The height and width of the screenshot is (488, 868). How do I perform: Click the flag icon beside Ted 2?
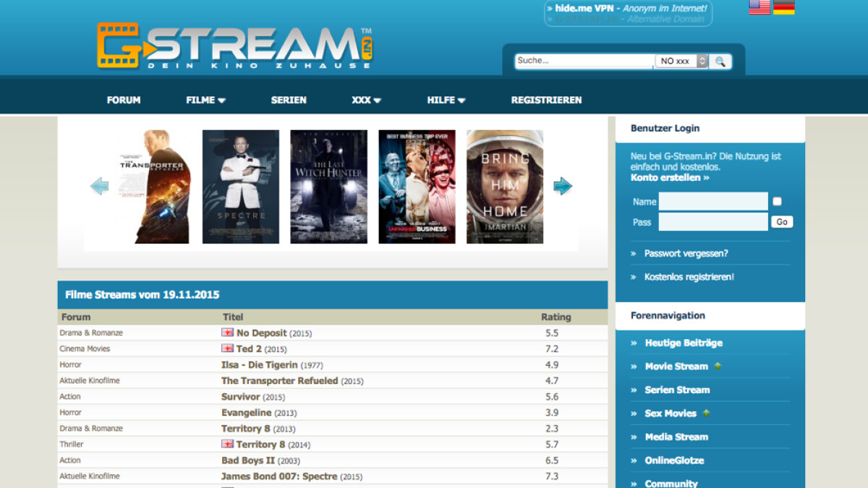226,348
